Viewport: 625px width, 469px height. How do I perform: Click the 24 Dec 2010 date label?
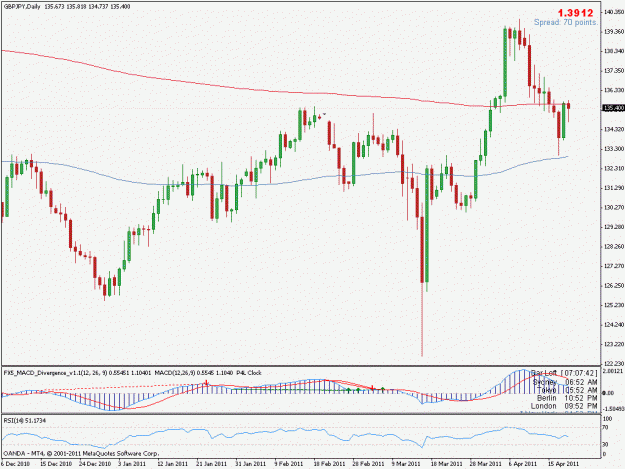tap(95, 464)
